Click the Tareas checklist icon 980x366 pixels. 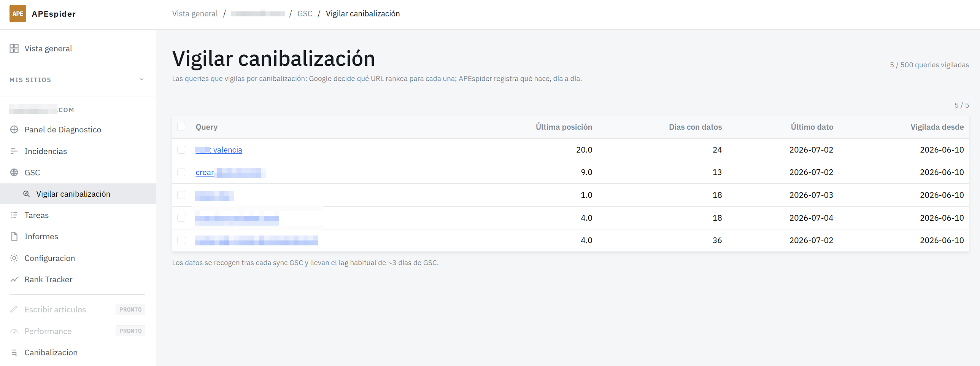pos(14,215)
